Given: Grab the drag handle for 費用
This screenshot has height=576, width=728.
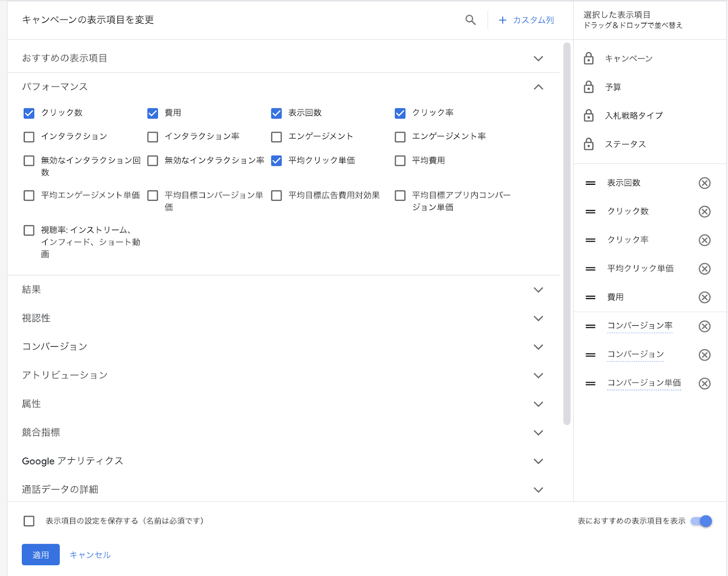Looking at the screenshot, I should pos(591,297).
